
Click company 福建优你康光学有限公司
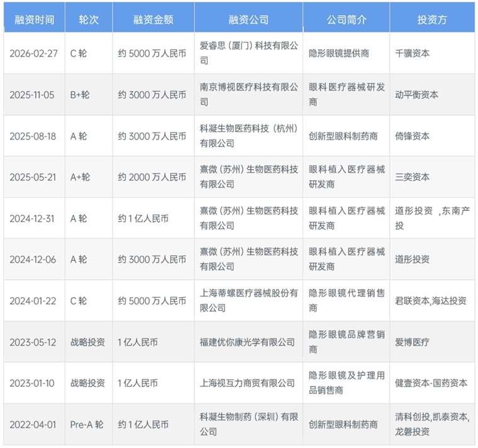click(247, 342)
